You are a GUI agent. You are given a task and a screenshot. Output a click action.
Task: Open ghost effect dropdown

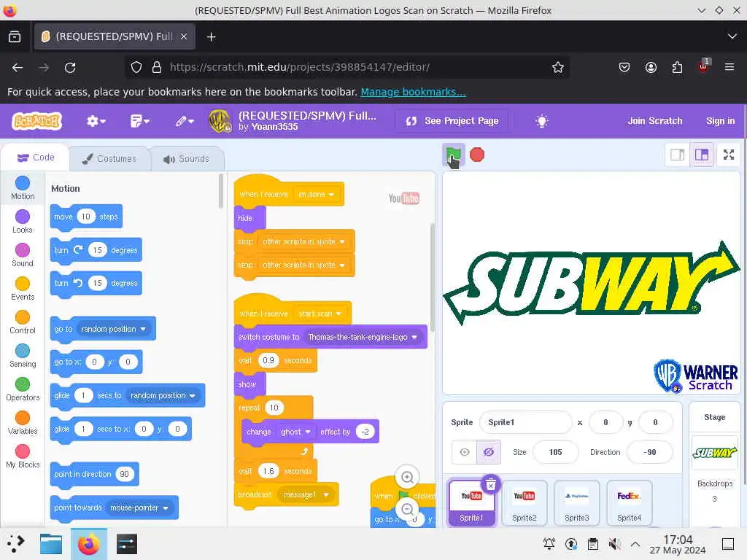coord(295,432)
